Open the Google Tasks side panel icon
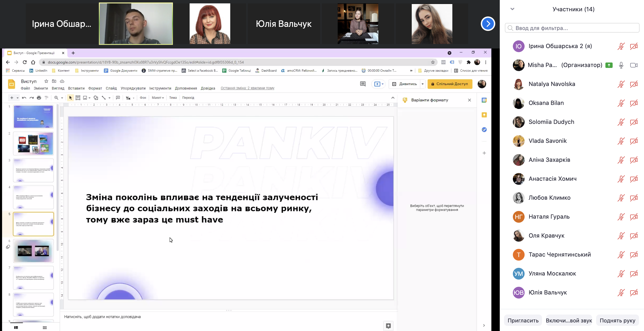The image size is (644, 331). point(484,130)
